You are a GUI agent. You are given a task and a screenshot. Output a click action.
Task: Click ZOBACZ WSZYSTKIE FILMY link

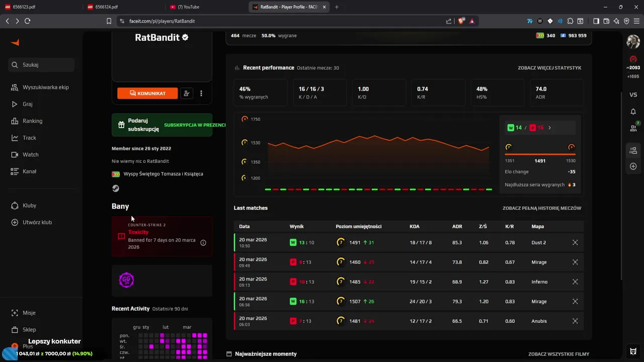pos(558,354)
